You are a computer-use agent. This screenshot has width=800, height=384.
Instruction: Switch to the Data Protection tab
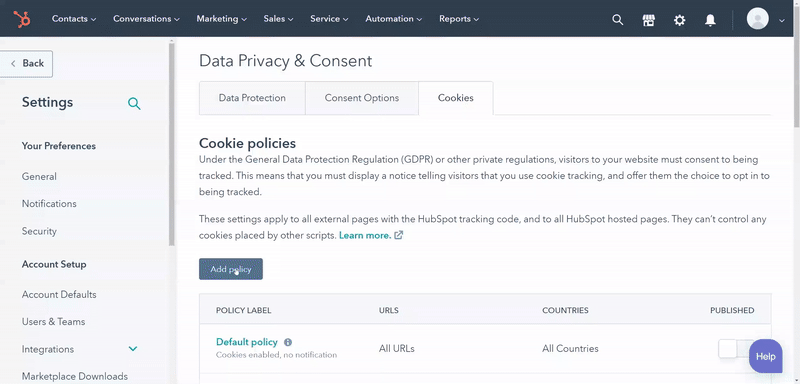click(252, 98)
